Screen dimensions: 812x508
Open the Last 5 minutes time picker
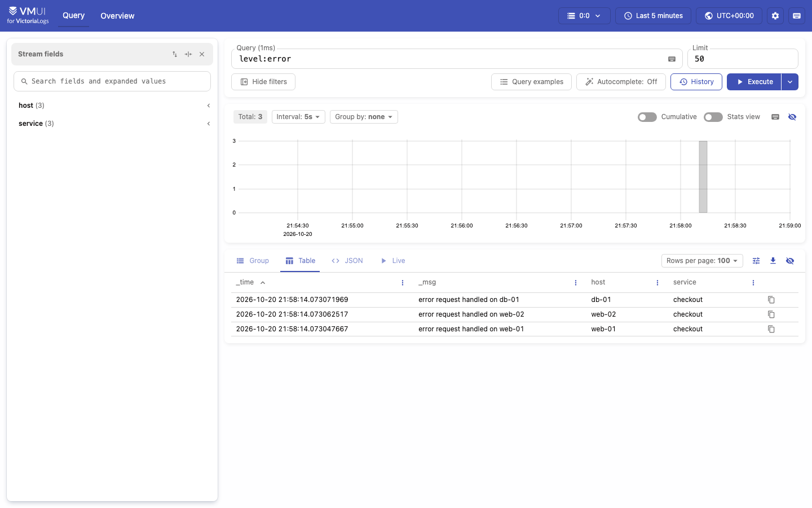click(x=653, y=16)
